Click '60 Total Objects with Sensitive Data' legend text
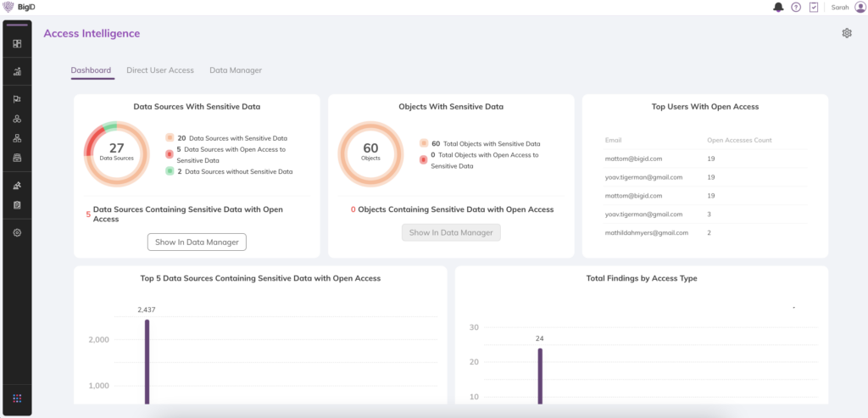The image size is (868, 418). [x=486, y=143]
